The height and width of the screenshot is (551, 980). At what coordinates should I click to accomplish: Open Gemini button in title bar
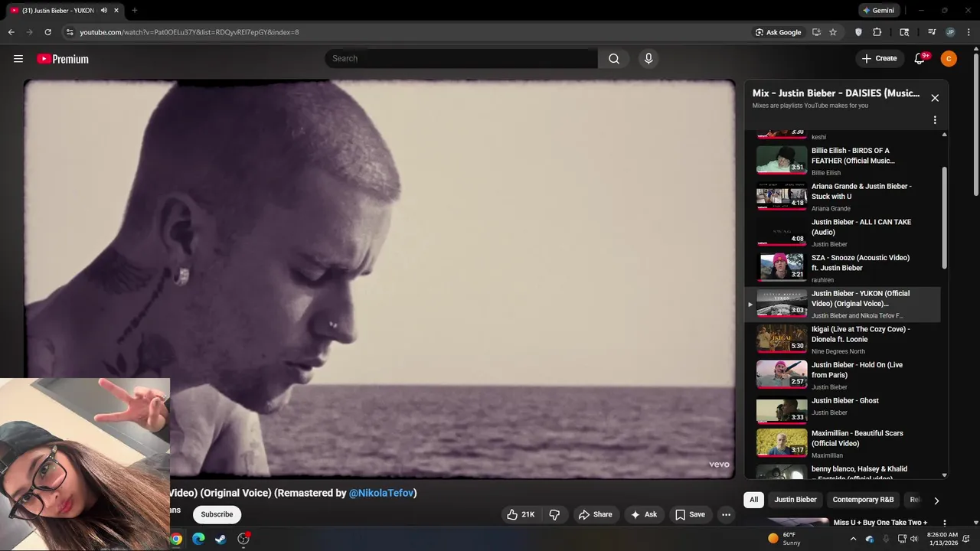[877, 11]
